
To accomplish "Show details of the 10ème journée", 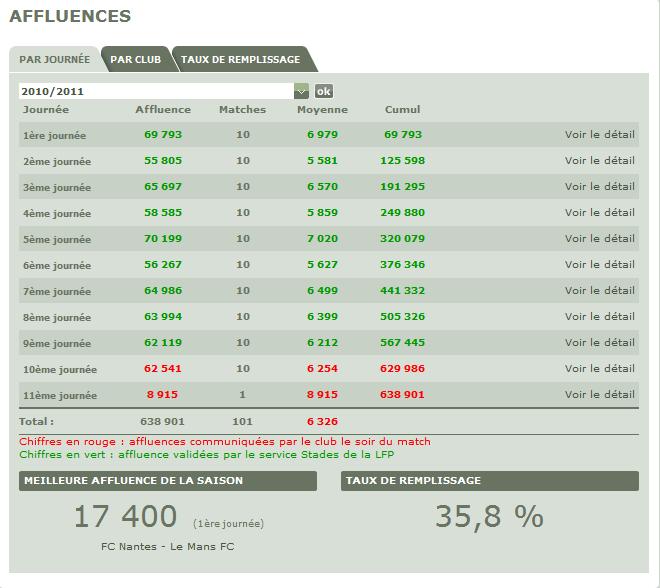I will click(599, 369).
